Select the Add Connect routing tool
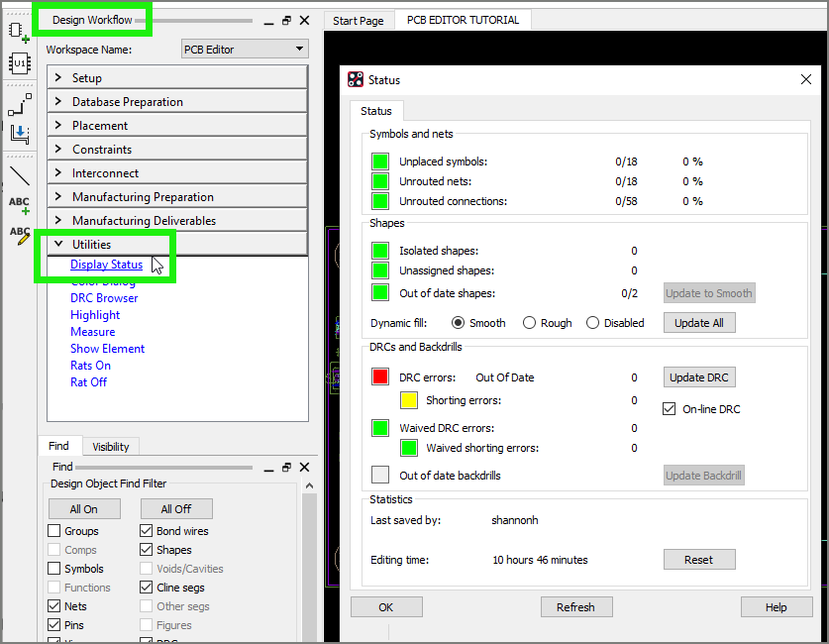 pos(19,103)
